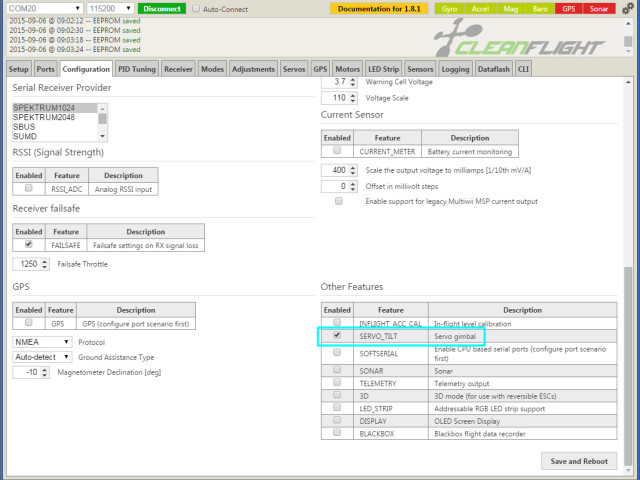Enable the LED_STRIP feature checkbox
The width and height of the screenshot is (640, 480).
(337, 407)
